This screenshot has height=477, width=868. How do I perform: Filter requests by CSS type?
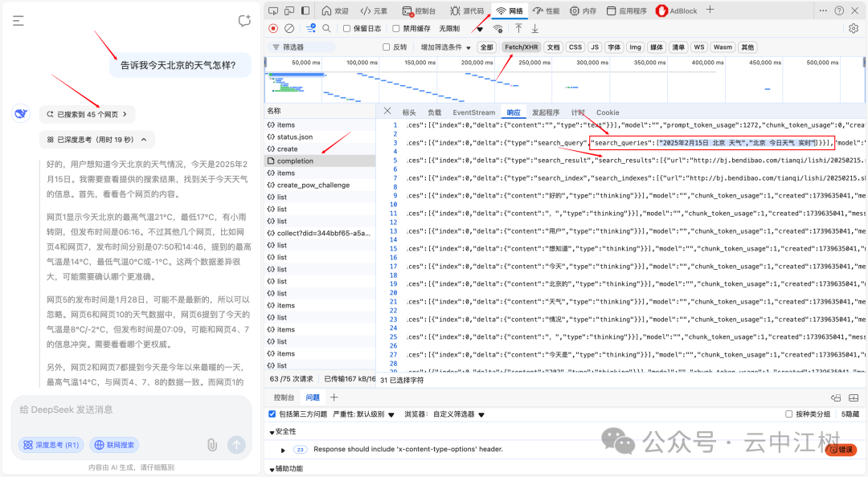pos(575,47)
